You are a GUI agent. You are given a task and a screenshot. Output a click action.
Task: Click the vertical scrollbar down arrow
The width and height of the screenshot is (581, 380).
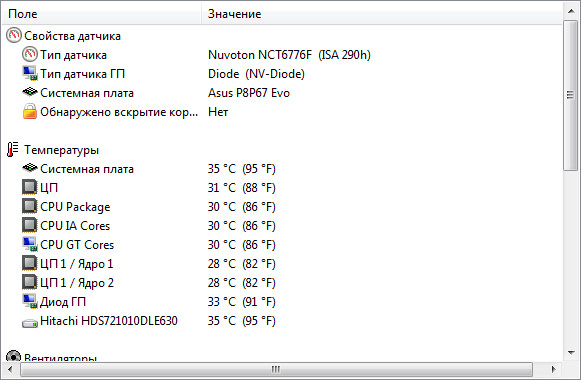click(x=571, y=353)
